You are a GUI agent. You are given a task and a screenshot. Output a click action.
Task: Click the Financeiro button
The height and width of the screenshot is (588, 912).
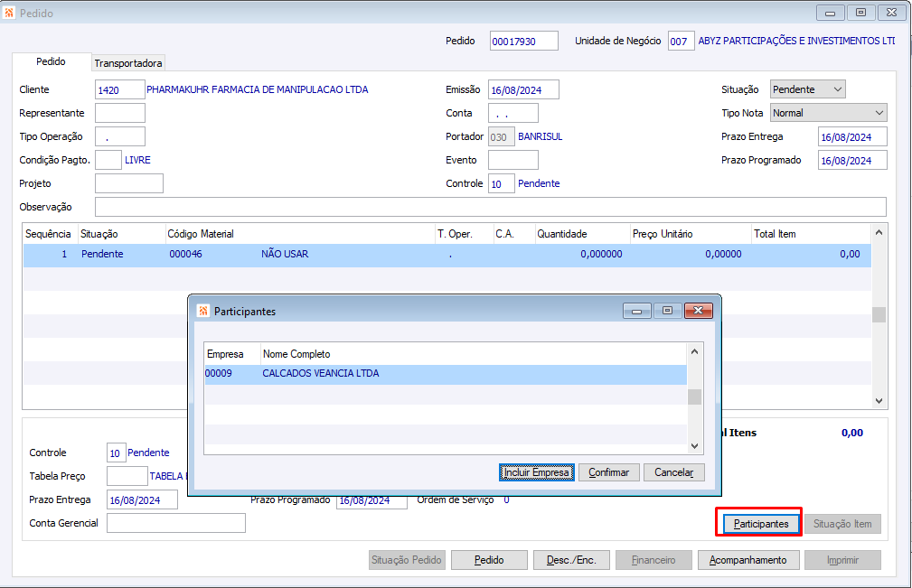click(653, 560)
